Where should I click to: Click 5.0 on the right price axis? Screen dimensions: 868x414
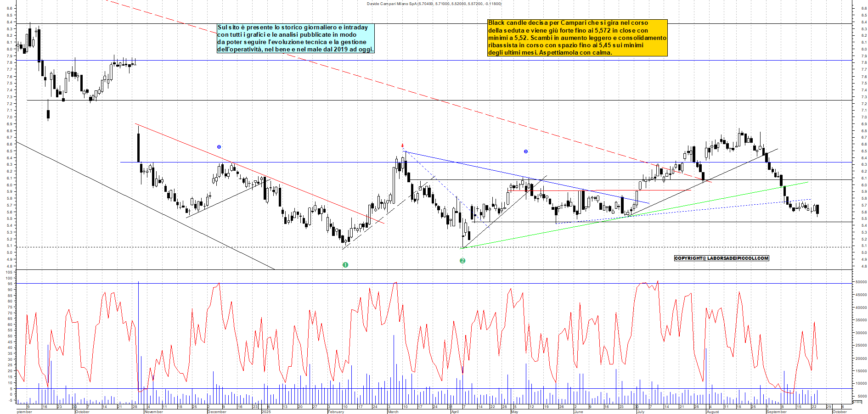(x=863, y=252)
